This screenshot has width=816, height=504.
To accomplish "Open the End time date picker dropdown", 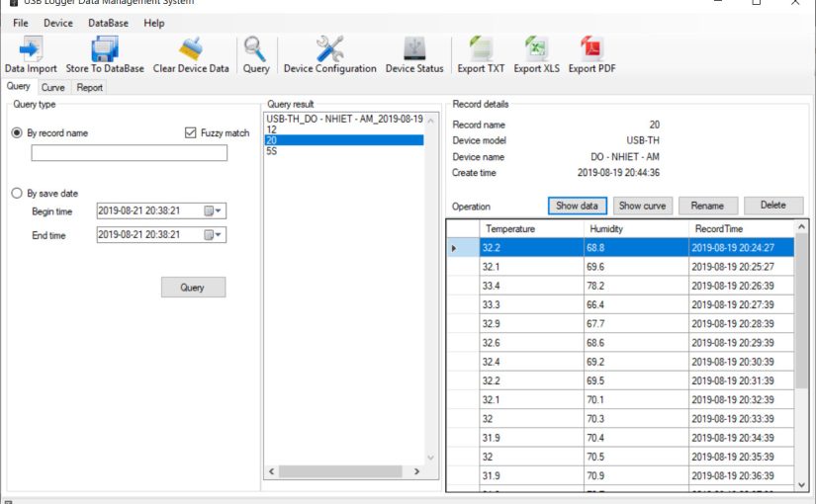I will 213,235.
